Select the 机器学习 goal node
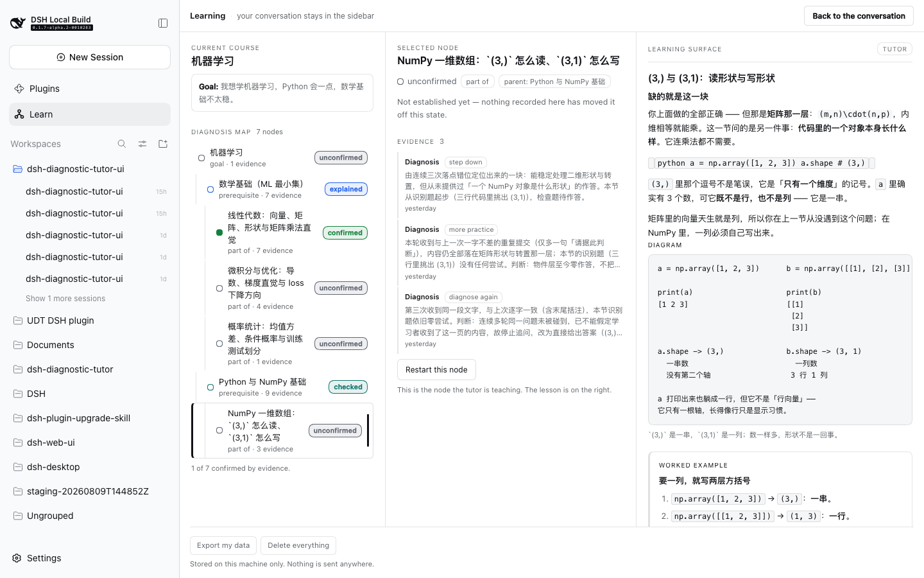This screenshot has width=924, height=578. 282,157
